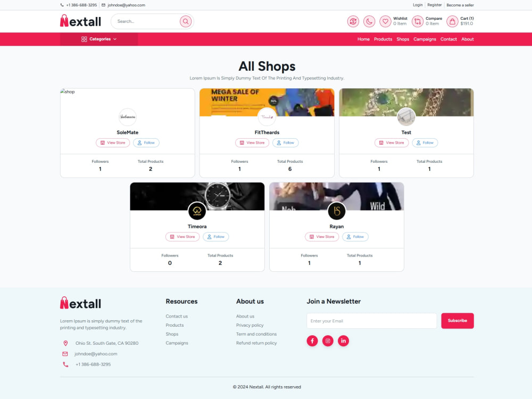The height and width of the screenshot is (399, 532).
Task: View Store for Rayan shop
Action: coord(322,237)
